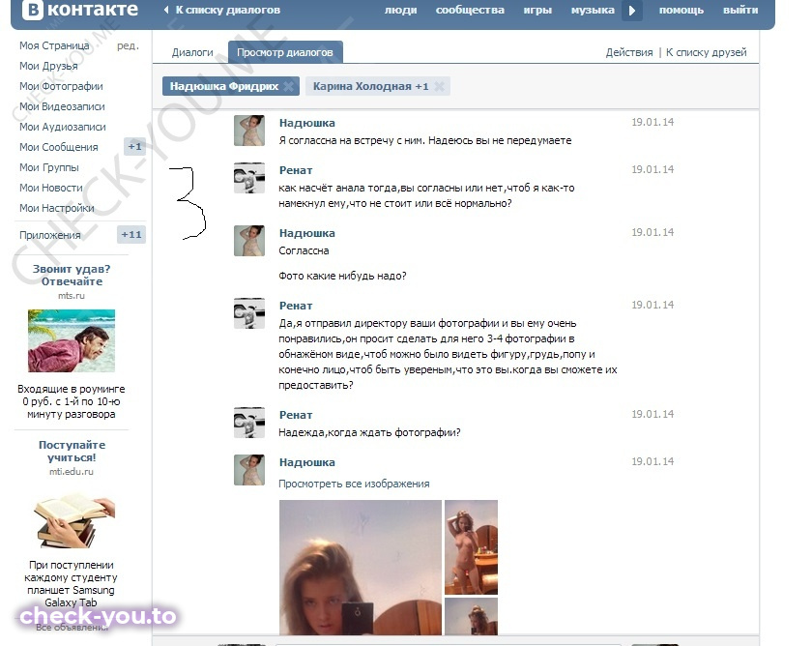Select the 'Просмотр диалогов' tab
Screen dimensions: 812x646
pyautogui.click(x=285, y=52)
